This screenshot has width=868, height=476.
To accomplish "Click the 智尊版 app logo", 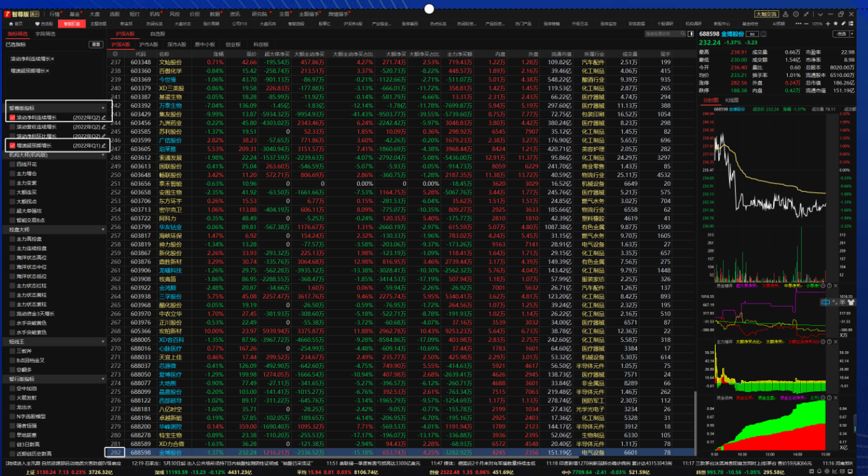I will [23, 13].
